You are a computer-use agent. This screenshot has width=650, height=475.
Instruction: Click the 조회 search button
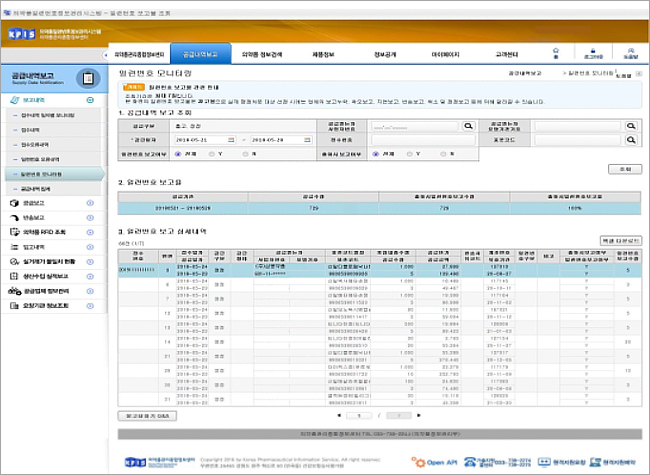(625, 169)
